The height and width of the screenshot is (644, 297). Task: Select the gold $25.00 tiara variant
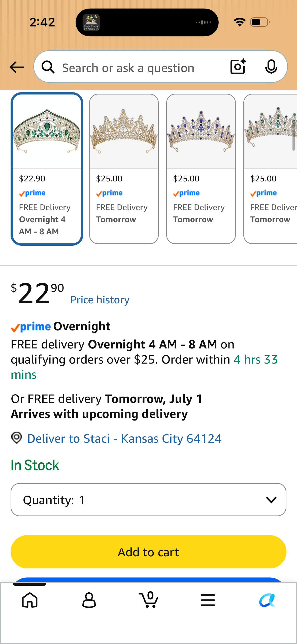coord(124,169)
